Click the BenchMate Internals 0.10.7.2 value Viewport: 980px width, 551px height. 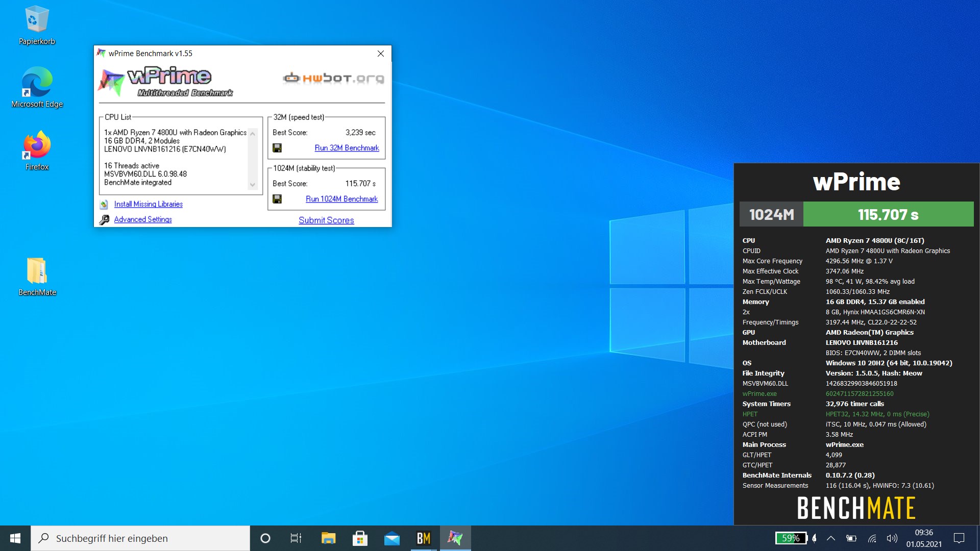pos(850,475)
